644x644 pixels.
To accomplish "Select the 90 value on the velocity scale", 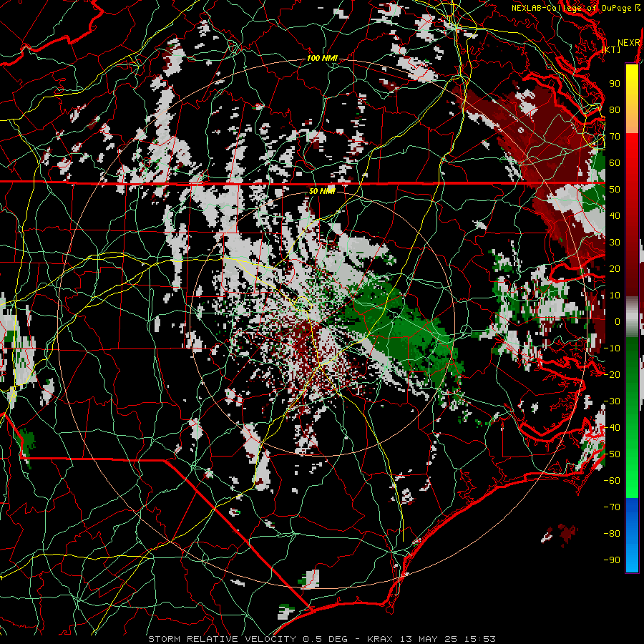I will click(x=615, y=84).
